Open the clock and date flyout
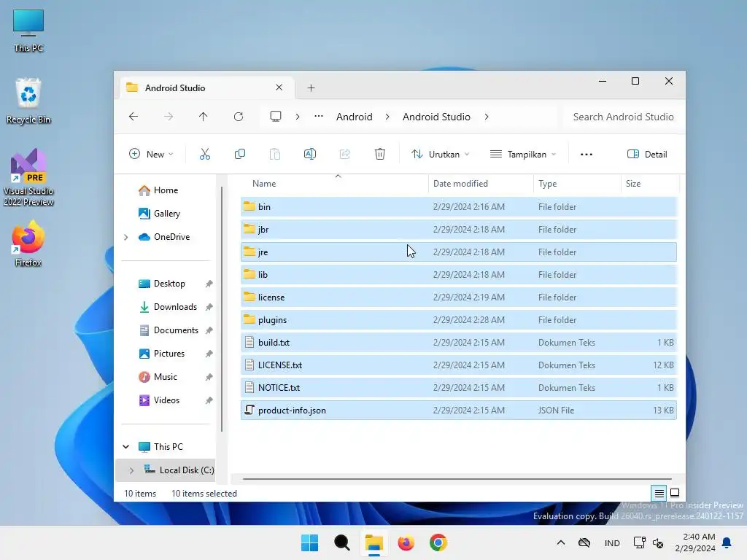Viewport: 747px width, 560px height. pos(695,542)
